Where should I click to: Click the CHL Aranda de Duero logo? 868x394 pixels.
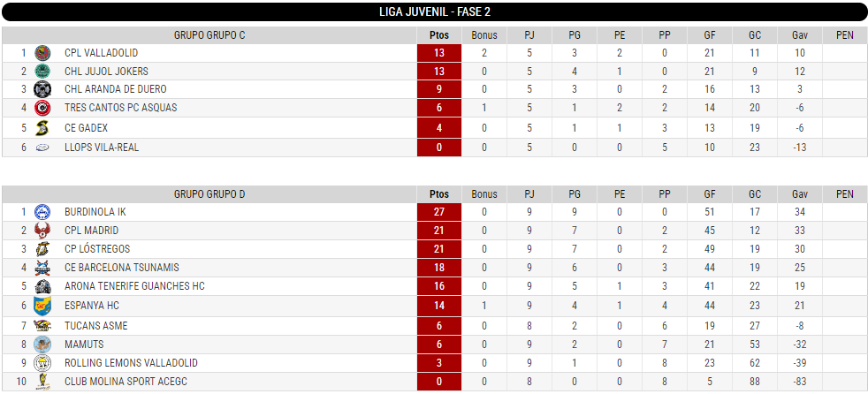42,89
